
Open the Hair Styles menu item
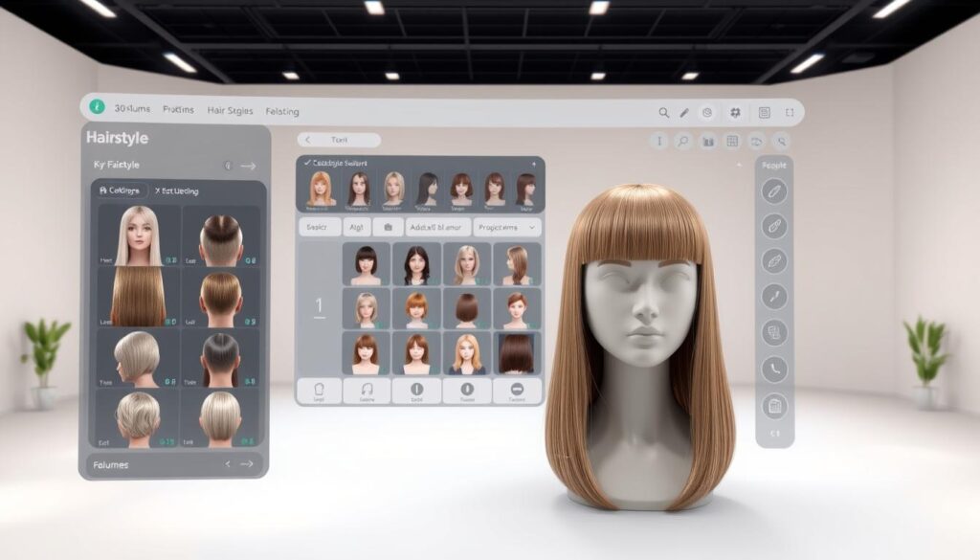230,111
